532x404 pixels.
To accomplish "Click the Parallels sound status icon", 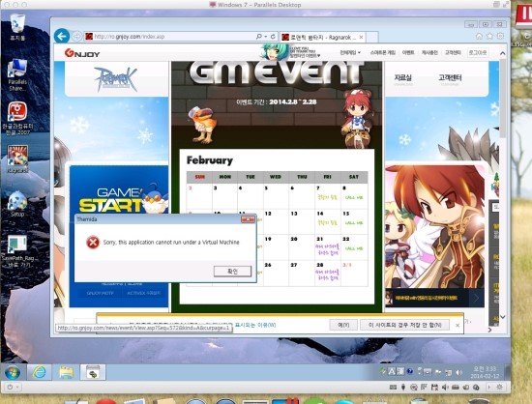I will click(445, 387).
